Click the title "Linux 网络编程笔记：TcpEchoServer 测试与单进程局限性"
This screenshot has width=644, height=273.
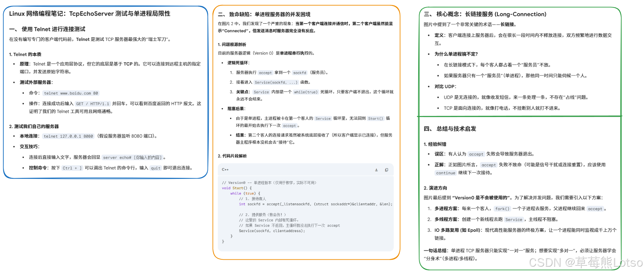(x=90, y=14)
